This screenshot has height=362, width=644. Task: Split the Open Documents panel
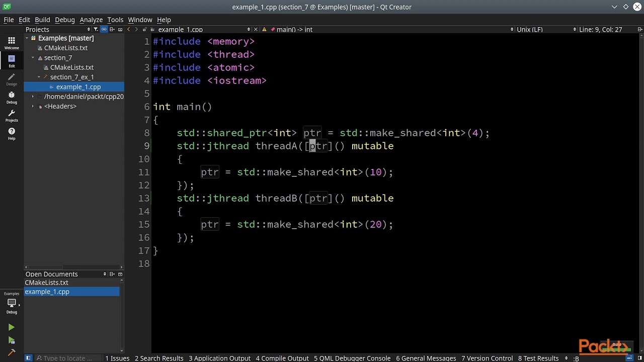112,274
